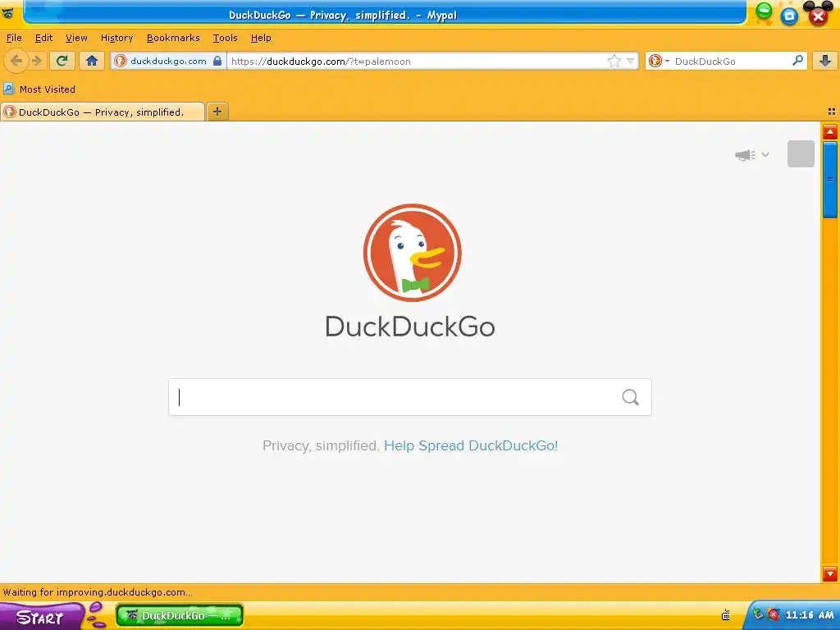Open the Home page button
Screen dimensions: 840x630
tap(92, 61)
